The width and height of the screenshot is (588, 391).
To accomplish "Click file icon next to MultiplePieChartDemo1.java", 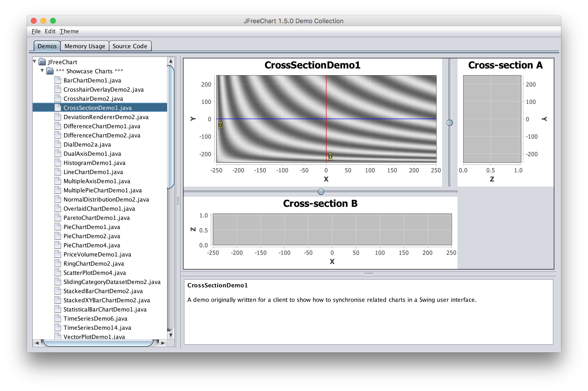I will point(58,190).
